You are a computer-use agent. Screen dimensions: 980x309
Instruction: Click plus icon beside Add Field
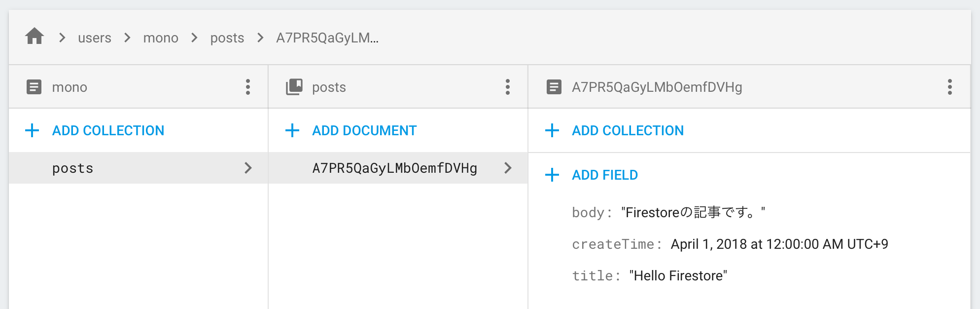(x=552, y=175)
